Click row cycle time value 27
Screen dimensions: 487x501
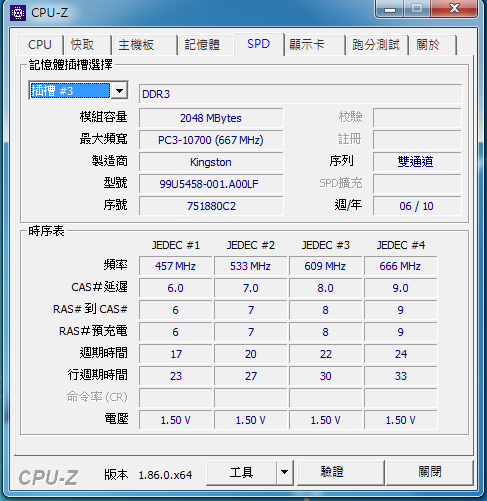coord(250,376)
